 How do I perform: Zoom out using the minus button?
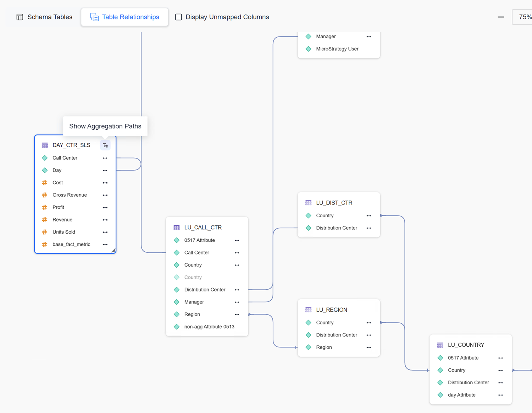point(501,17)
